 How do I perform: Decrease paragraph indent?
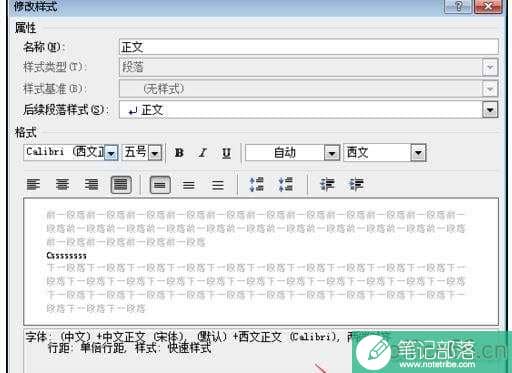point(327,184)
